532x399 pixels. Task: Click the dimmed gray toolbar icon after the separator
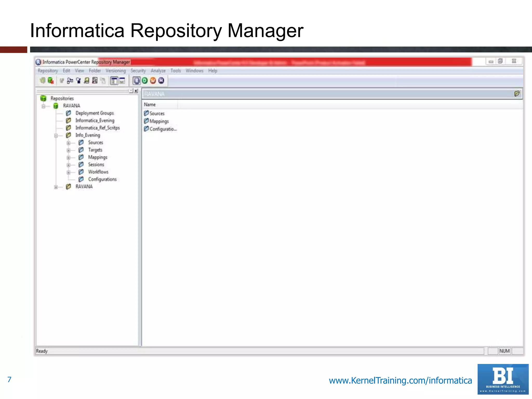(62, 81)
